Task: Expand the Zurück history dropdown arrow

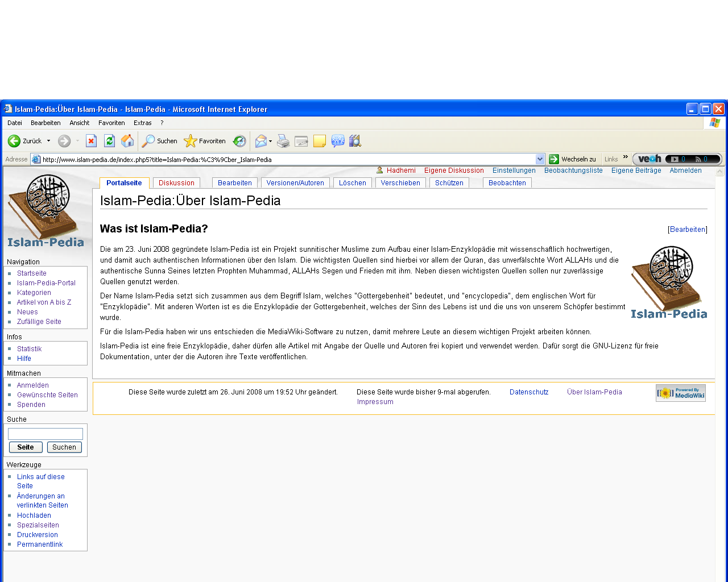Action: [48, 141]
